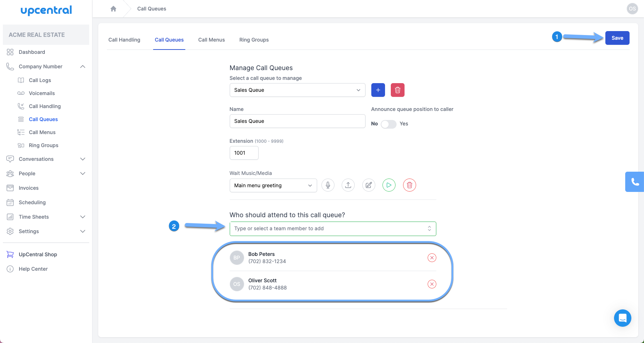This screenshot has width=644, height=343.
Task: Toggle announce queue position to caller
Action: (389, 124)
